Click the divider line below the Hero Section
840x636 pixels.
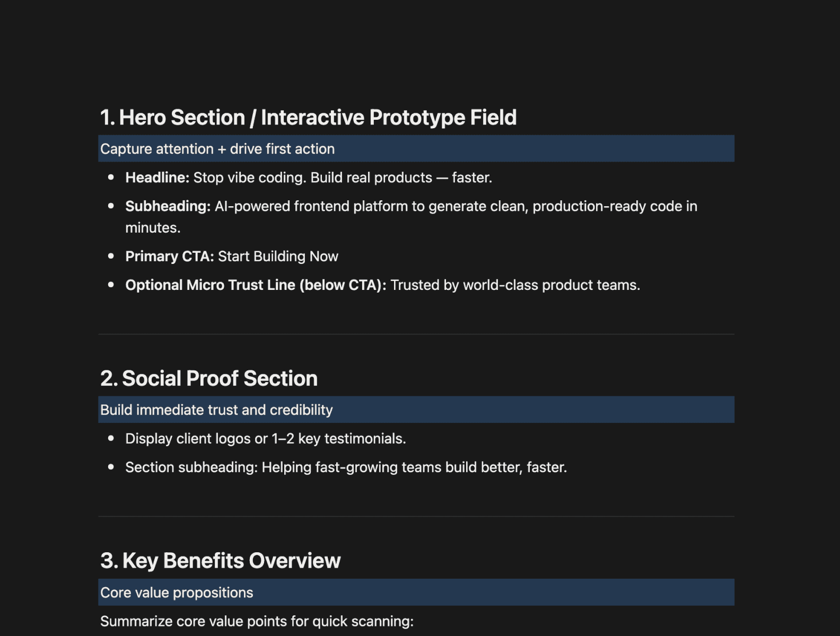point(416,334)
